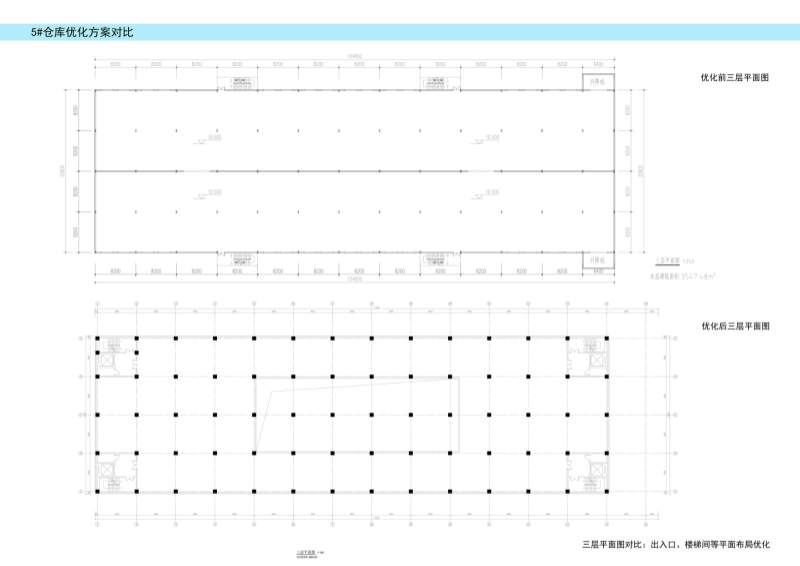Click the bottom caption about 出入口、楼梯间 optimization

675,545
